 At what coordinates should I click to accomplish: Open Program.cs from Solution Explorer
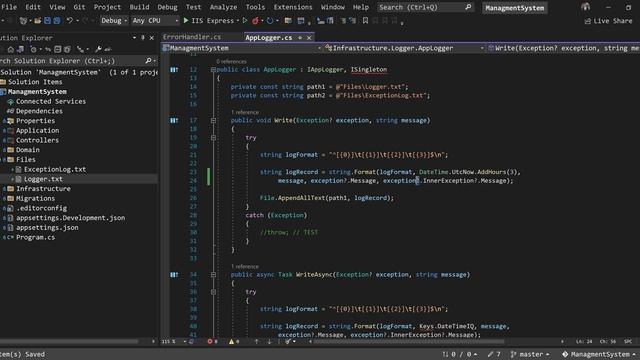35,237
